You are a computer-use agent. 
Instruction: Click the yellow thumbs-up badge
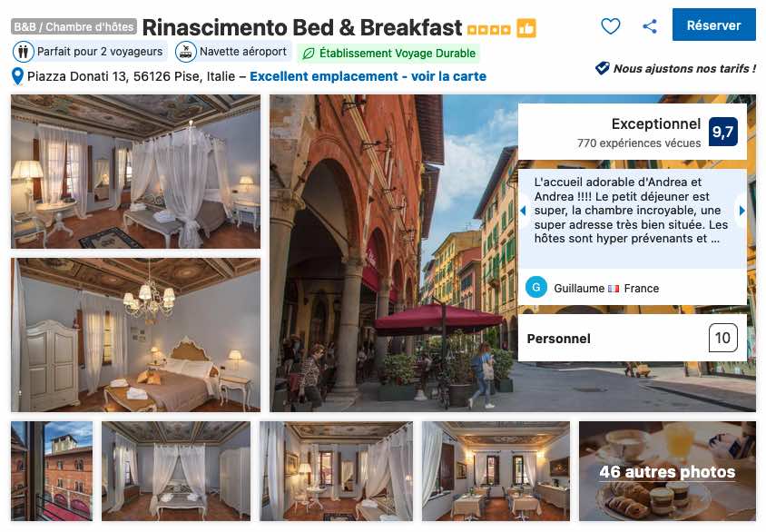coord(526,28)
